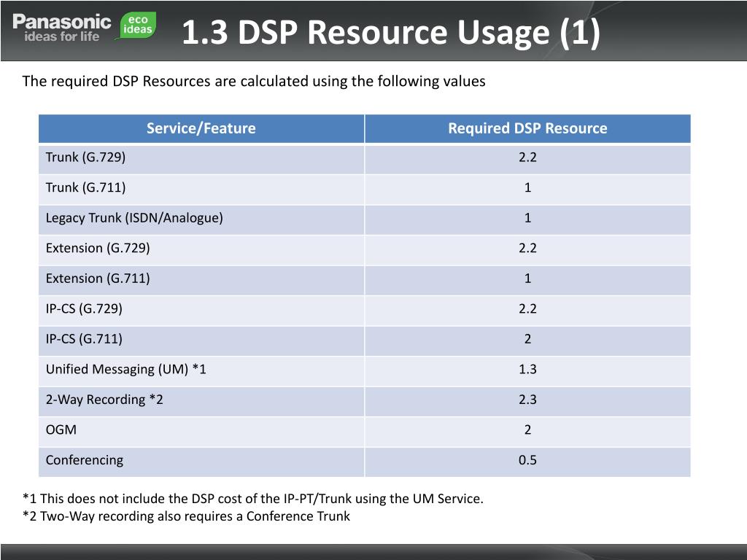Select the 'IP-CS (G.711)' cell
Image resolution: width=747 pixels, height=560 pixels.
click(201, 341)
